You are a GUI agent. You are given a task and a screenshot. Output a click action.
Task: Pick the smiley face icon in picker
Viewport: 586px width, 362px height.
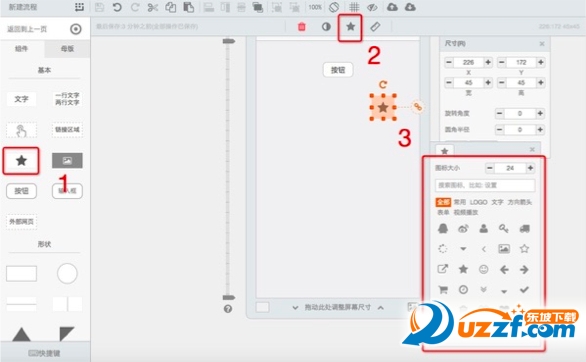coord(484,269)
